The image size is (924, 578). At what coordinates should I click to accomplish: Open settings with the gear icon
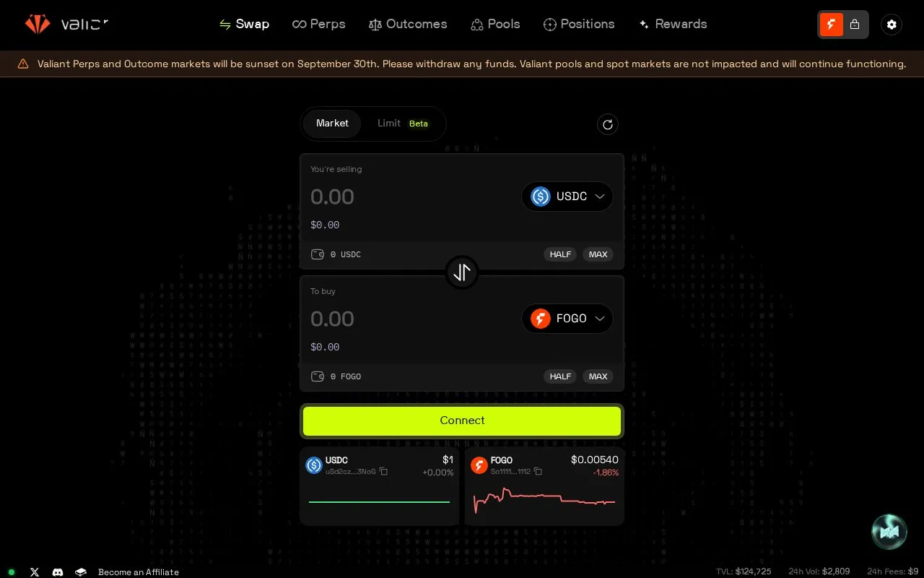tap(892, 25)
